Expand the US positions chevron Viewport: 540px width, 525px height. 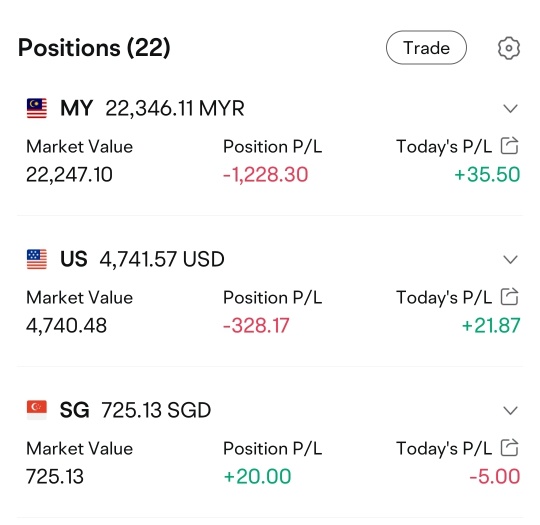pyautogui.click(x=510, y=259)
